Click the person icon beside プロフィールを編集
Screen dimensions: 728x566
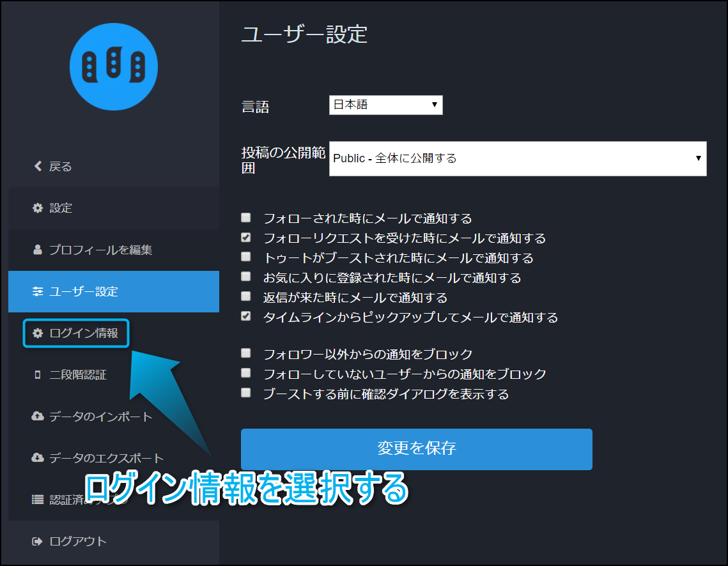click(x=38, y=250)
